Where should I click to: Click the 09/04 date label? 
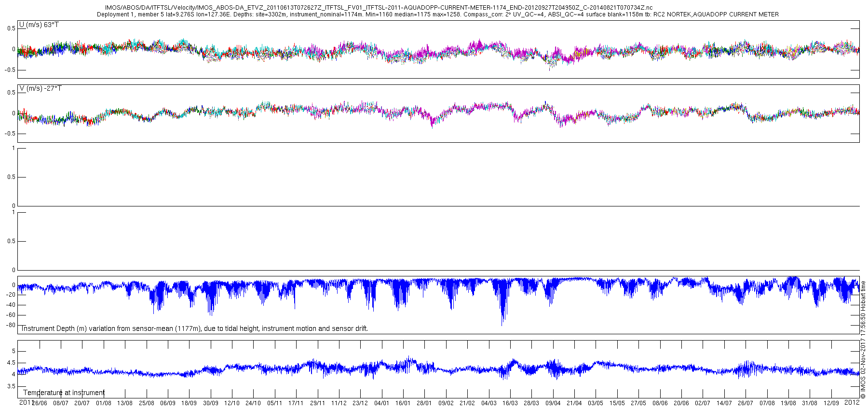point(553,403)
